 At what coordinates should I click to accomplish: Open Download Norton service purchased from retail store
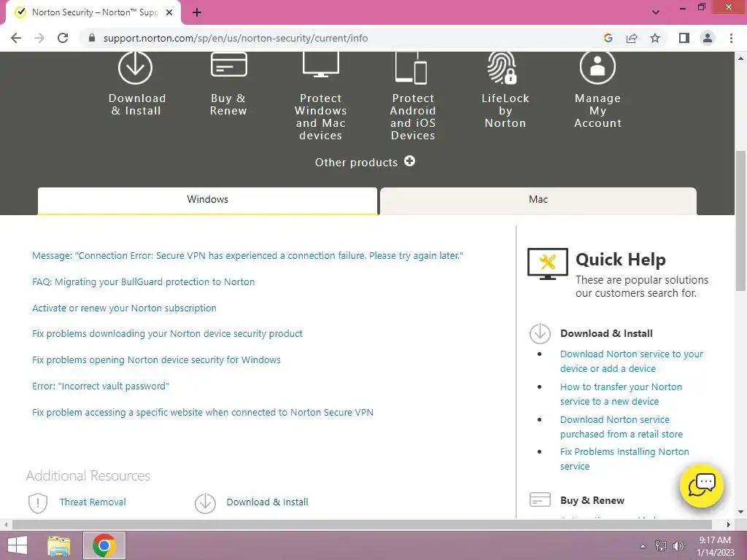(x=622, y=427)
